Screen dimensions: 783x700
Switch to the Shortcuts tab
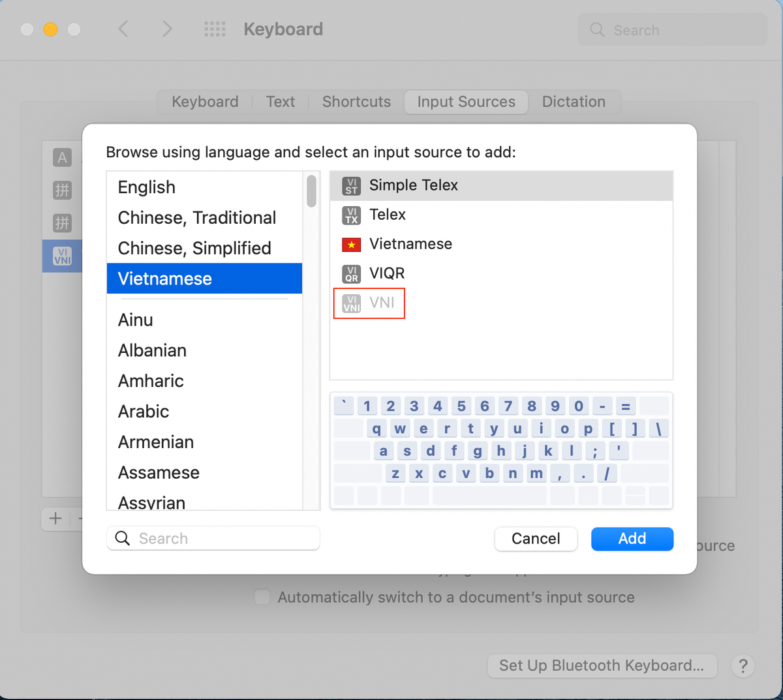356,102
